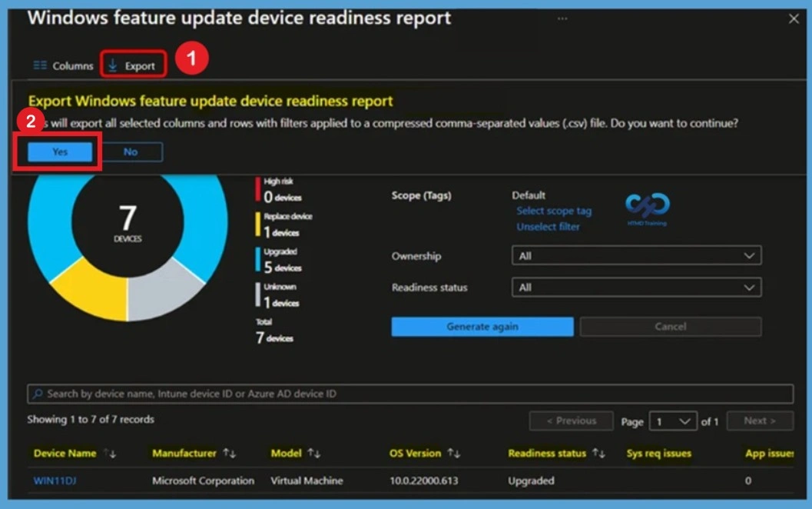Viewport: 812px width, 509px height.
Task: Click the High risk 0 devices legend
Action: [x=280, y=190]
